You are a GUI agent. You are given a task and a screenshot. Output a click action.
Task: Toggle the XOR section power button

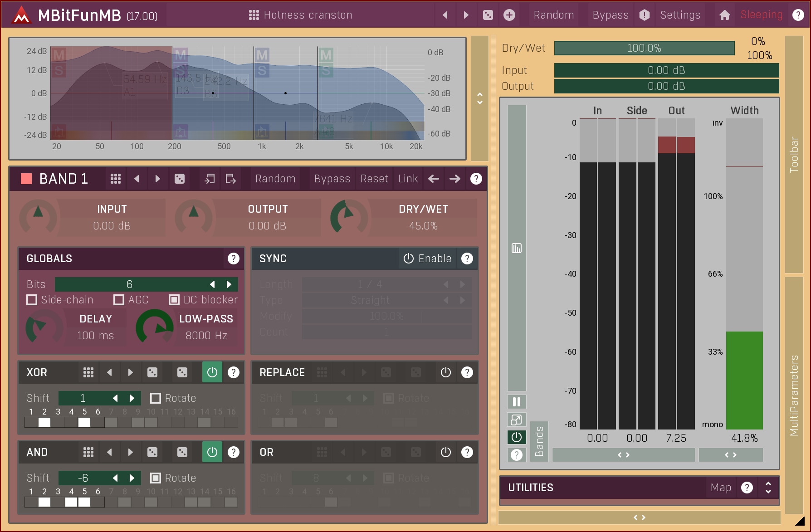click(212, 372)
